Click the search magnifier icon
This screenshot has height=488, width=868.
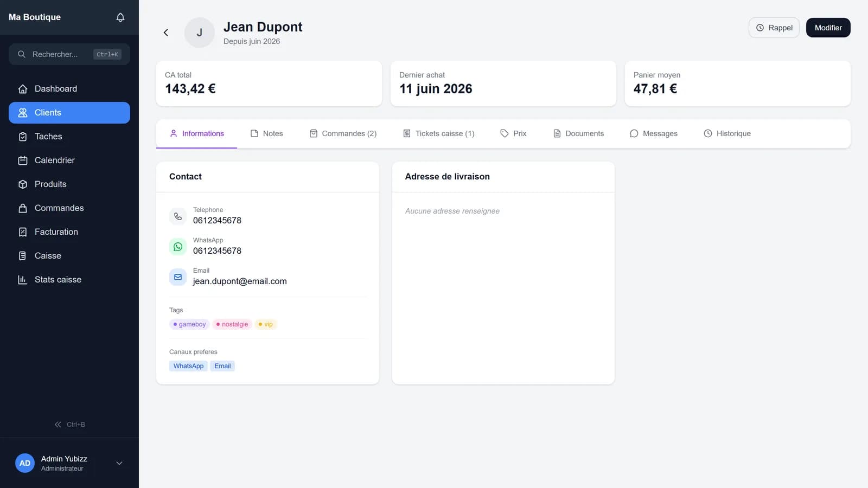(x=22, y=54)
